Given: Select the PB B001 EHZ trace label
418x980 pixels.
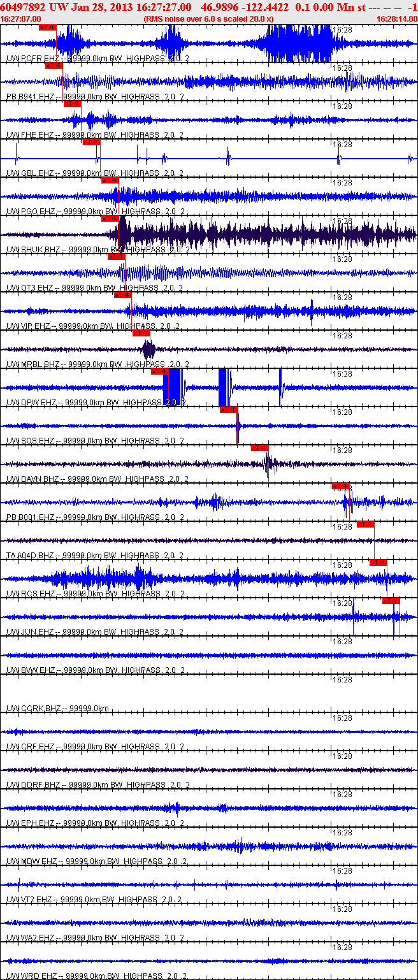Looking at the screenshot, I should pyautogui.click(x=95, y=517).
